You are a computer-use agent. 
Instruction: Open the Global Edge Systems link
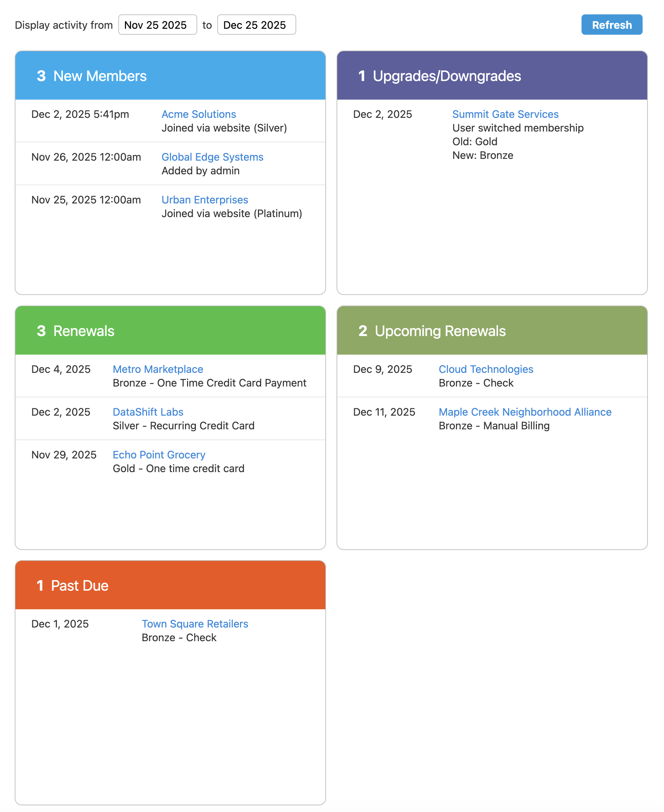point(212,157)
